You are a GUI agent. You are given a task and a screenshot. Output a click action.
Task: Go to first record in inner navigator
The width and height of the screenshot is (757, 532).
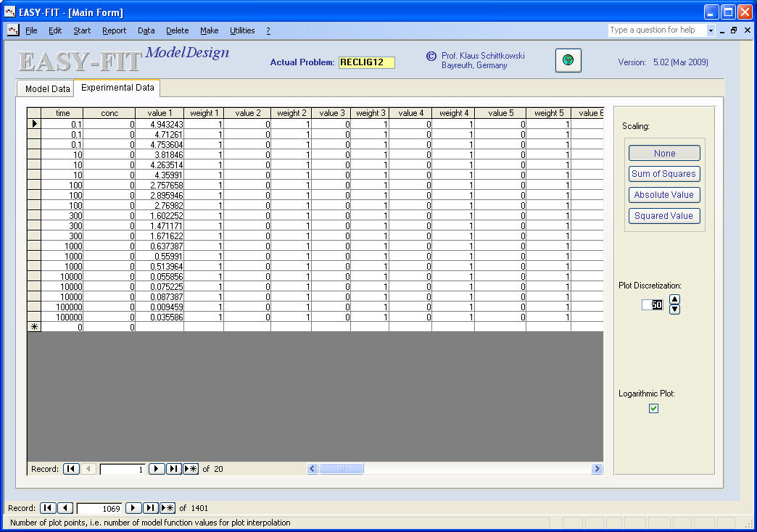[71, 469]
